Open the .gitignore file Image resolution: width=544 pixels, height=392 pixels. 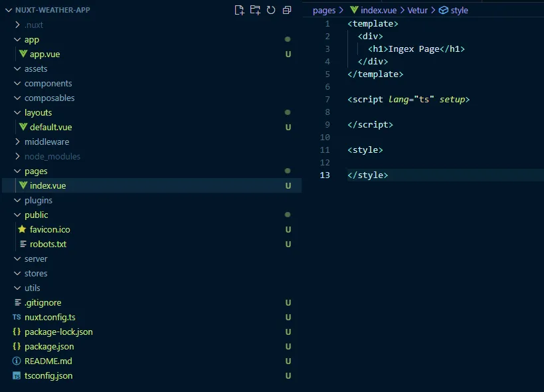coord(43,302)
